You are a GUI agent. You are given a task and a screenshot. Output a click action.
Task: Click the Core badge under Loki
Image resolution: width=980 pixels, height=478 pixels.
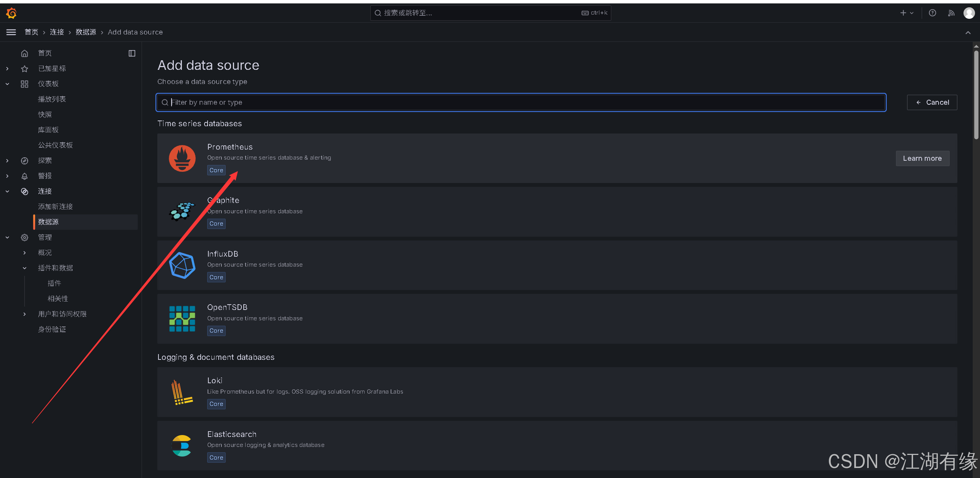(x=216, y=404)
